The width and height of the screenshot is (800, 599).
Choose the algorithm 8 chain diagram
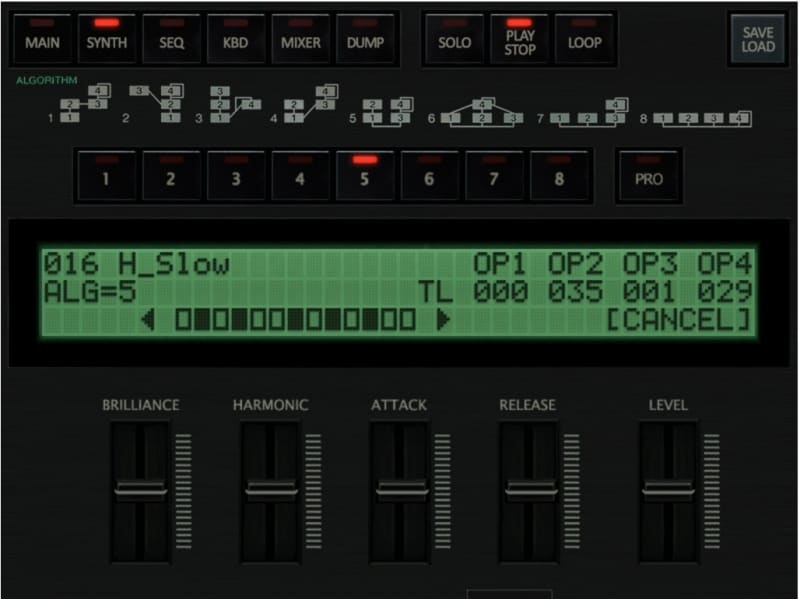[x=702, y=118]
